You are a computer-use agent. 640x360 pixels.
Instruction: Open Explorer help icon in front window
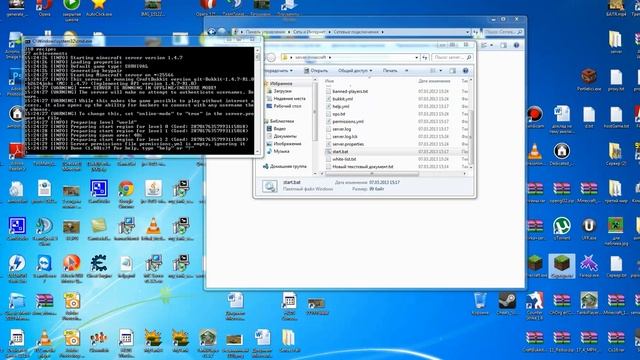465,71
